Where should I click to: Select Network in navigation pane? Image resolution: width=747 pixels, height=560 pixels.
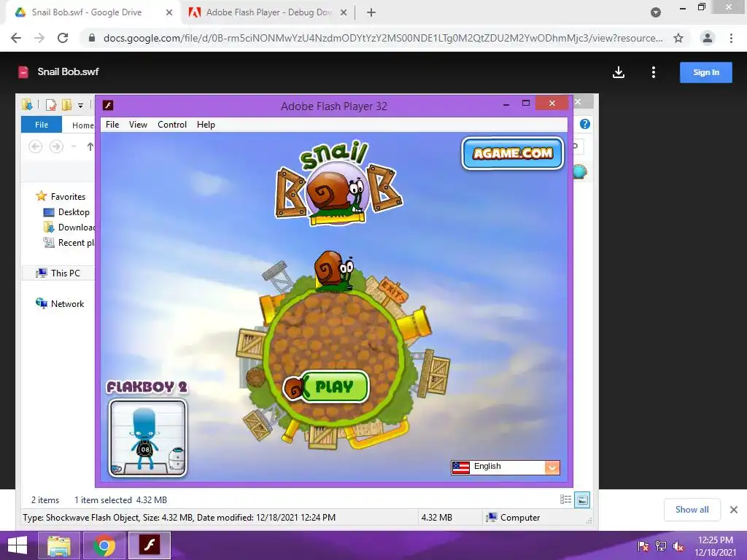pos(60,304)
